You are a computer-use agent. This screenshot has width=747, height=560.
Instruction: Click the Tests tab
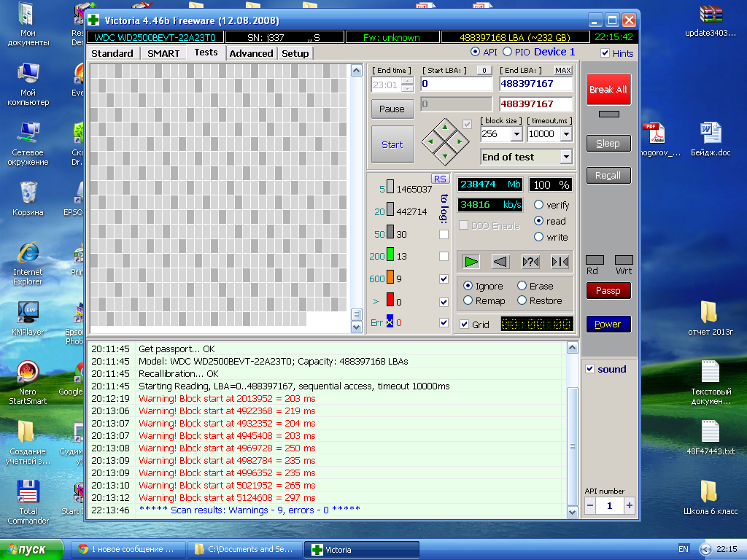[x=206, y=52]
